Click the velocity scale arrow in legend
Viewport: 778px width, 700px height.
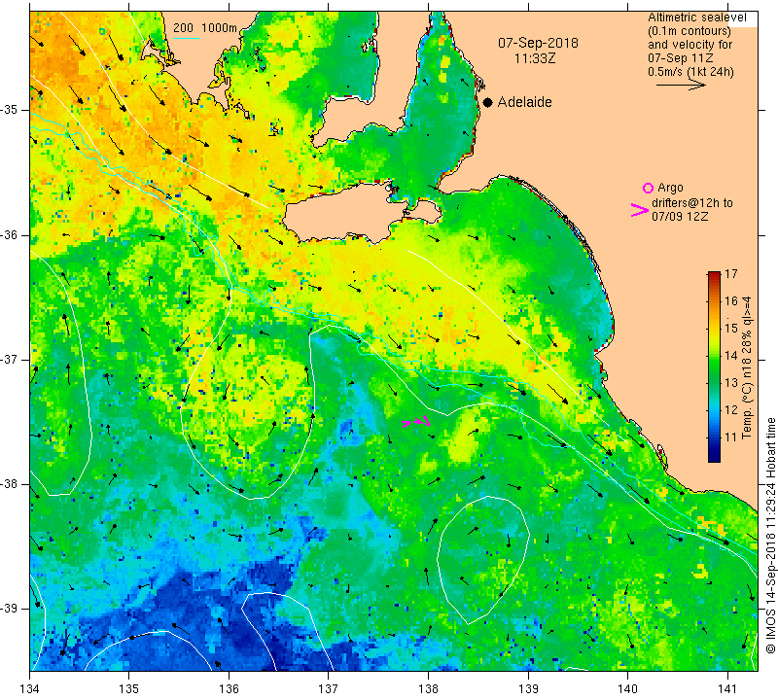pos(681,86)
